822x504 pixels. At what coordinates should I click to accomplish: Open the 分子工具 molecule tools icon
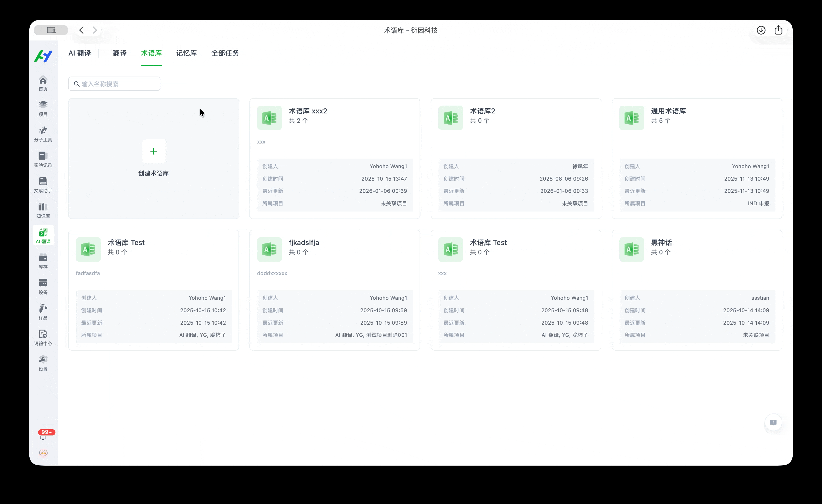tap(43, 134)
